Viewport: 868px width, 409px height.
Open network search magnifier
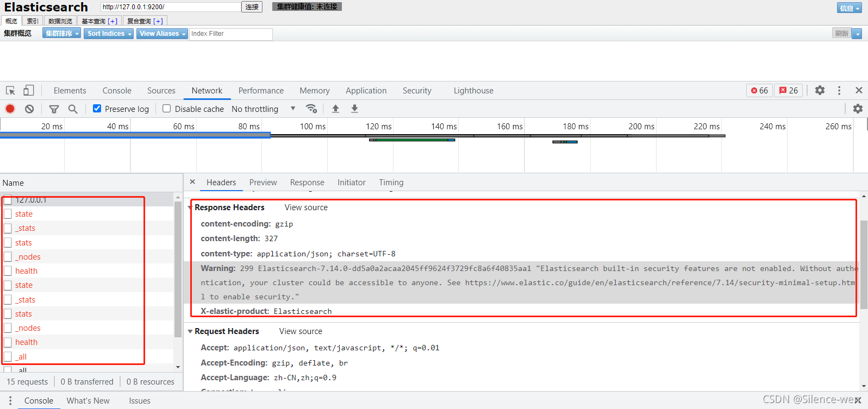73,109
